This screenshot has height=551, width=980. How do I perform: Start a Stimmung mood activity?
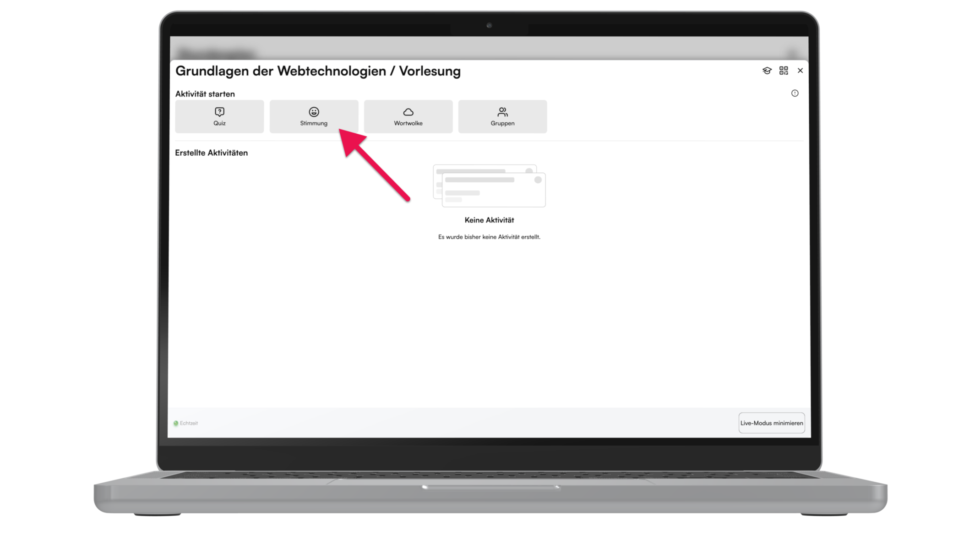pyautogui.click(x=314, y=116)
